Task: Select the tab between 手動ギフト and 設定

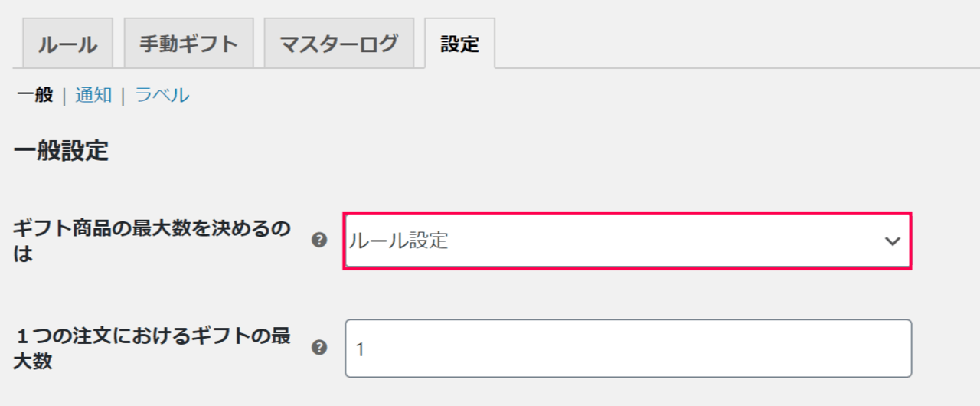Action: tap(338, 44)
